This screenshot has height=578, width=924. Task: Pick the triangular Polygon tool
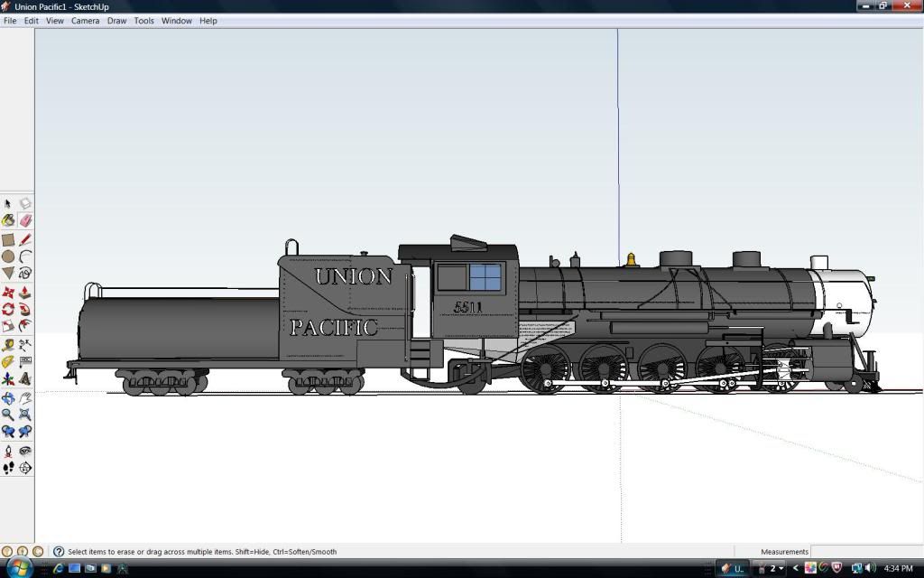(7, 273)
